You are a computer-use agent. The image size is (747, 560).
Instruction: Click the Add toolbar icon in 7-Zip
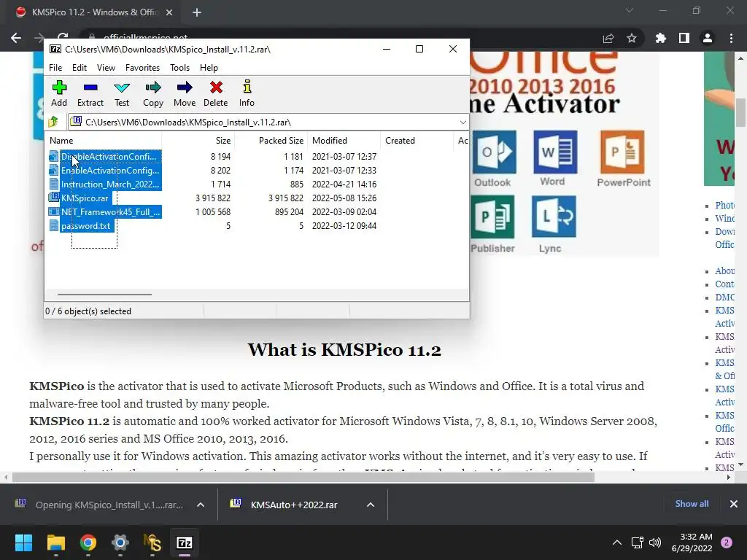[59, 93]
